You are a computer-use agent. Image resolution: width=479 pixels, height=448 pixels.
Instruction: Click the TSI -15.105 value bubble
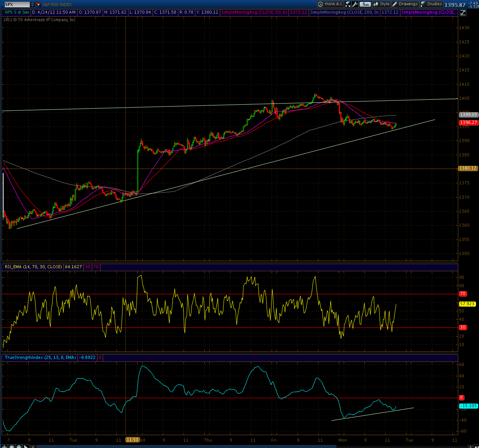468,406
